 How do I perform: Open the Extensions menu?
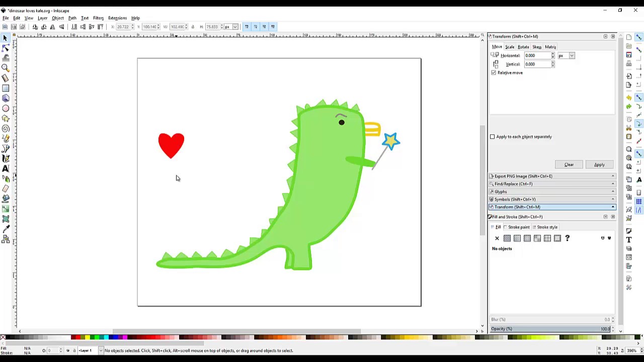pyautogui.click(x=117, y=18)
